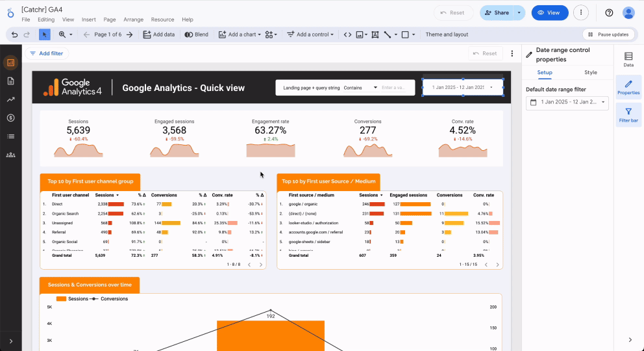Collapse the properties panel with bottom-right chevron
The image size is (644, 351).
click(x=630, y=340)
